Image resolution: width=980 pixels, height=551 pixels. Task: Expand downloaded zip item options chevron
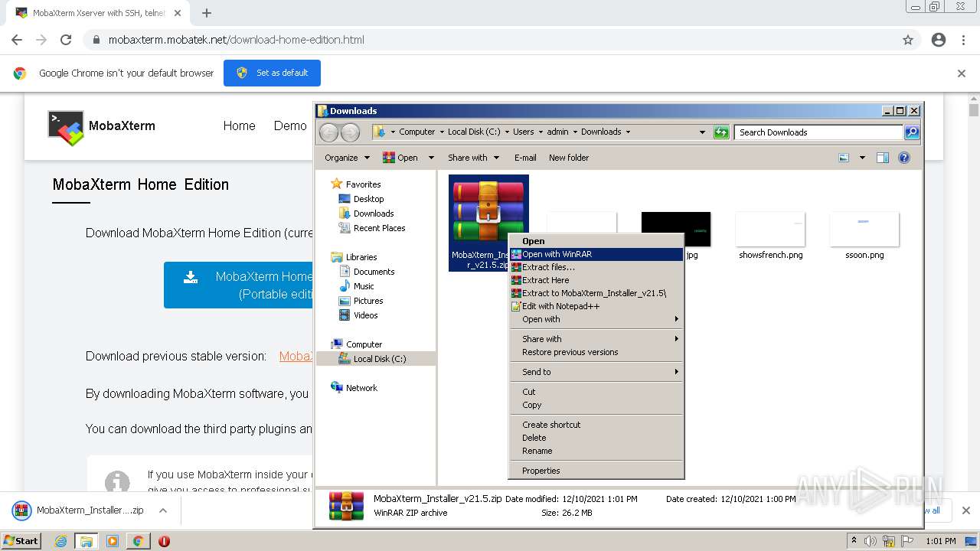point(162,510)
